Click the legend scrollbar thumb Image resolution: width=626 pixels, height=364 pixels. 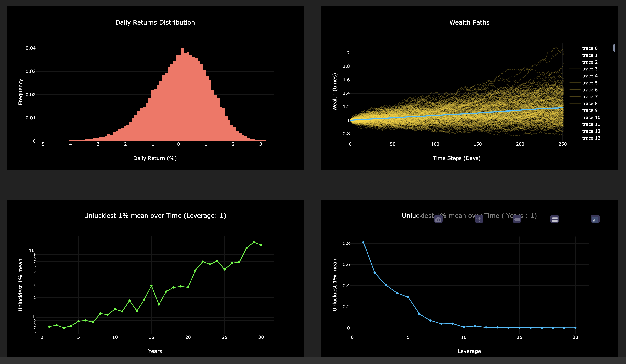tap(614, 48)
